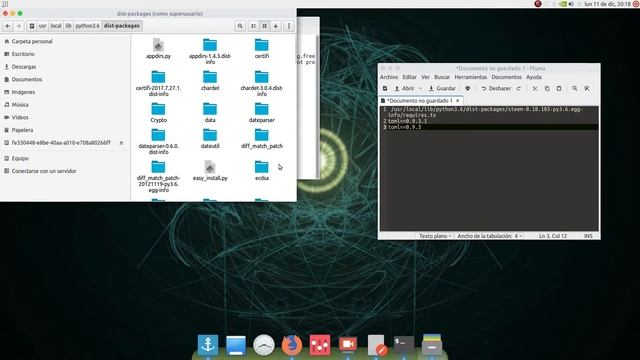This screenshot has width=640, height=360.
Task: Expand the Abrir recent files dropdown
Action: pos(420,89)
